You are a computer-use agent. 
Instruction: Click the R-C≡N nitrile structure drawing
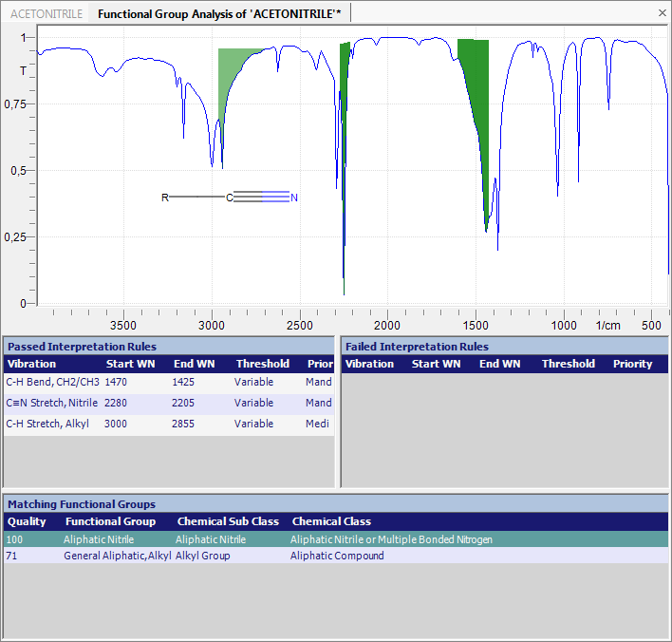pyautogui.click(x=231, y=198)
